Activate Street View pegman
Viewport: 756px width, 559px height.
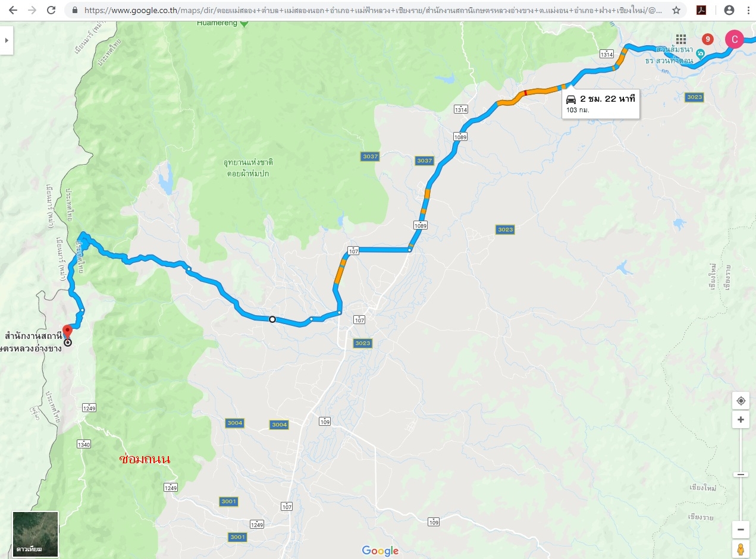point(741,549)
